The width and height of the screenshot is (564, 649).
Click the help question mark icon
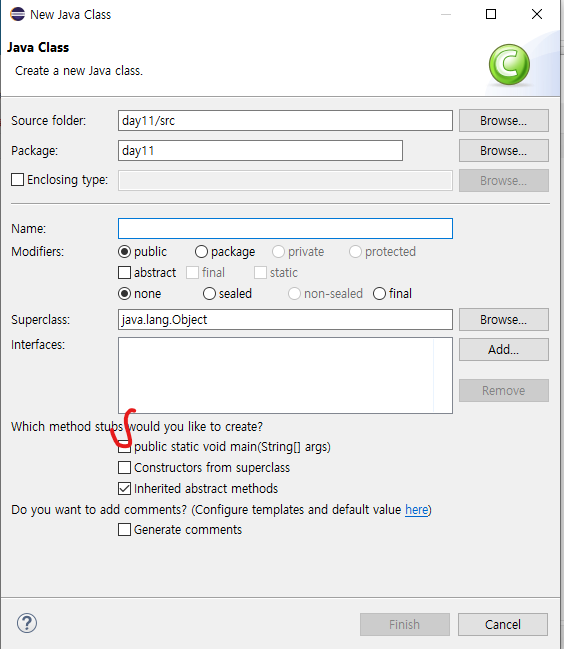[x=27, y=623]
